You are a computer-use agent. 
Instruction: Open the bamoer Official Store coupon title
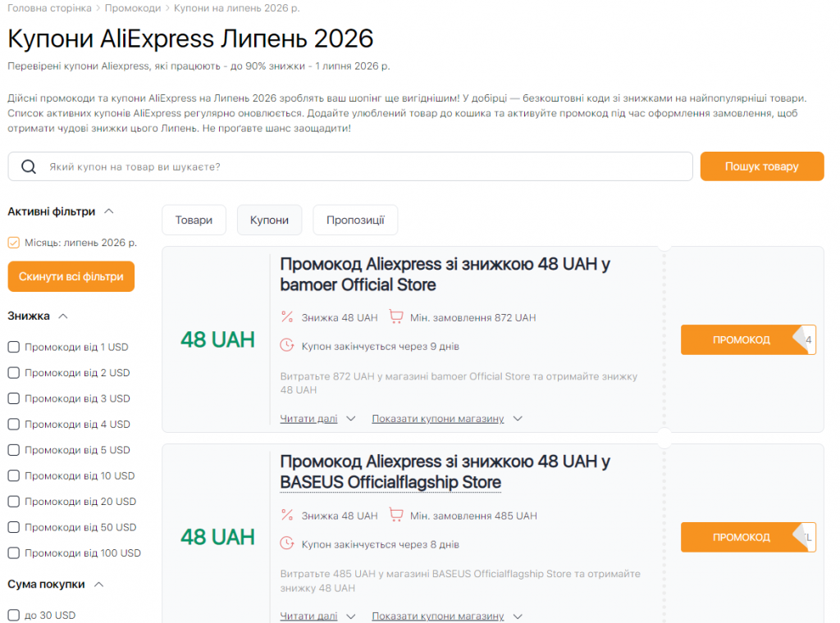(445, 274)
